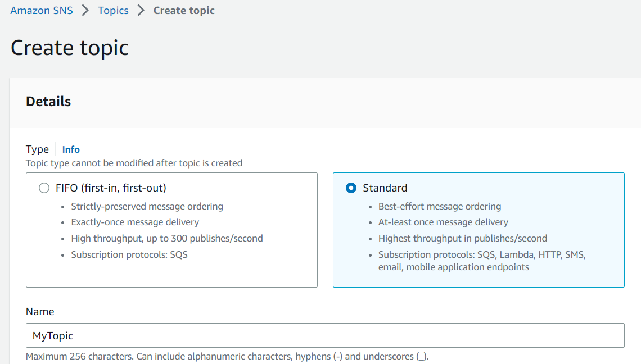Click 'Subscription protocols: SQS, Lambda, HTTP, SMS' bullet

click(x=482, y=261)
